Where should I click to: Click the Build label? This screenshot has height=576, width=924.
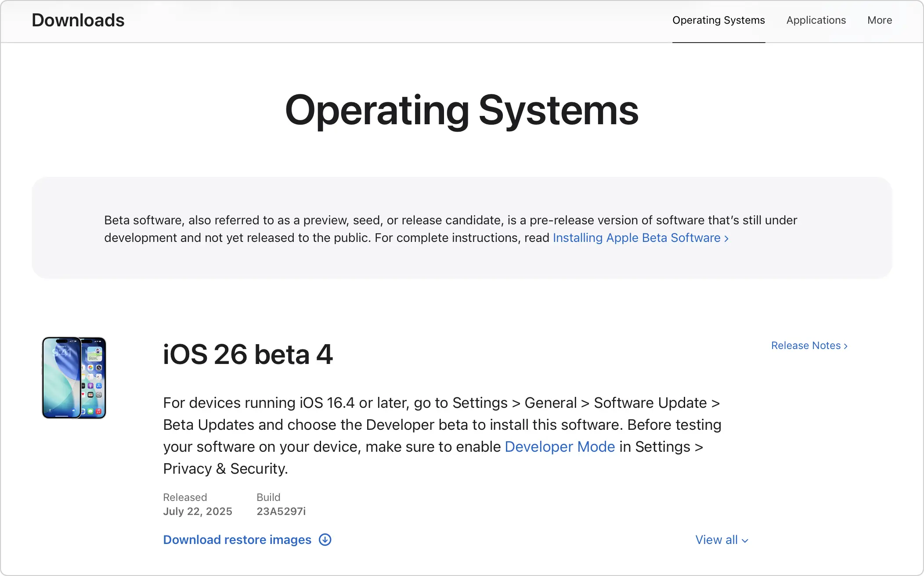pyautogui.click(x=268, y=497)
